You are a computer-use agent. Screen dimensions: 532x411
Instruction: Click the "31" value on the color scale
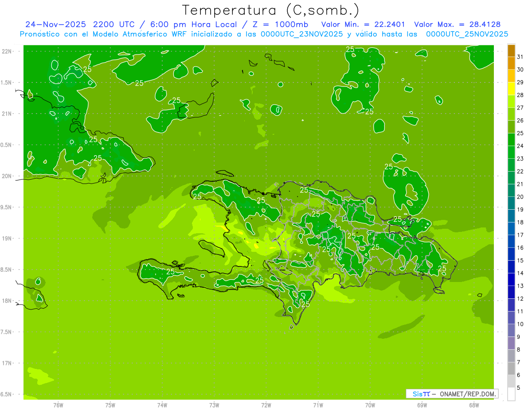tap(520, 57)
